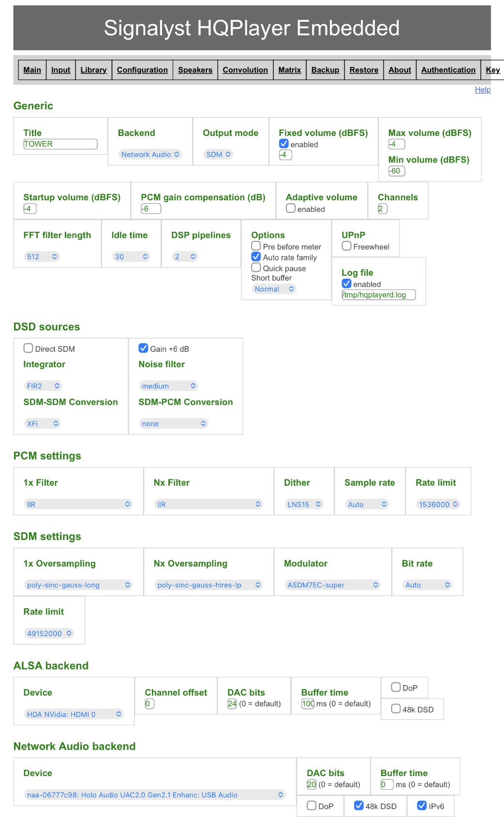Enable the ALSA DoP checkbox
The height and width of the screenshot is (823, 504).
pyautogui.click(x=396, y=687)
